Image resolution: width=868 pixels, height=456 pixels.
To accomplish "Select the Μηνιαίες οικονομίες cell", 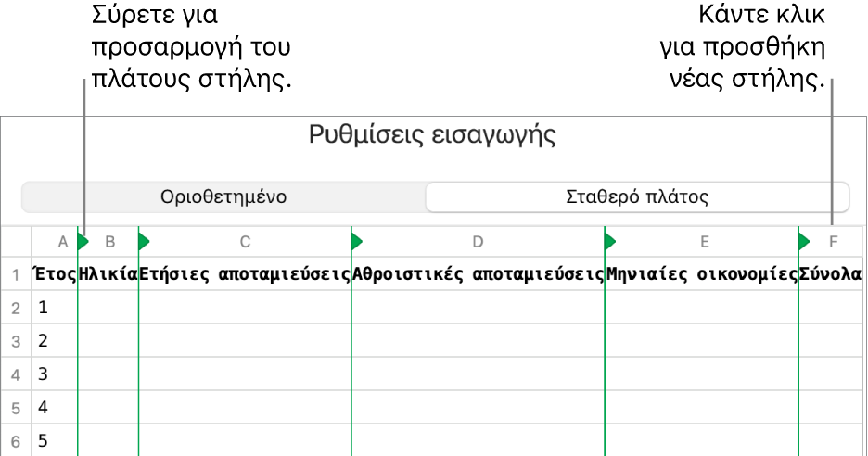I will pos(701,273).
